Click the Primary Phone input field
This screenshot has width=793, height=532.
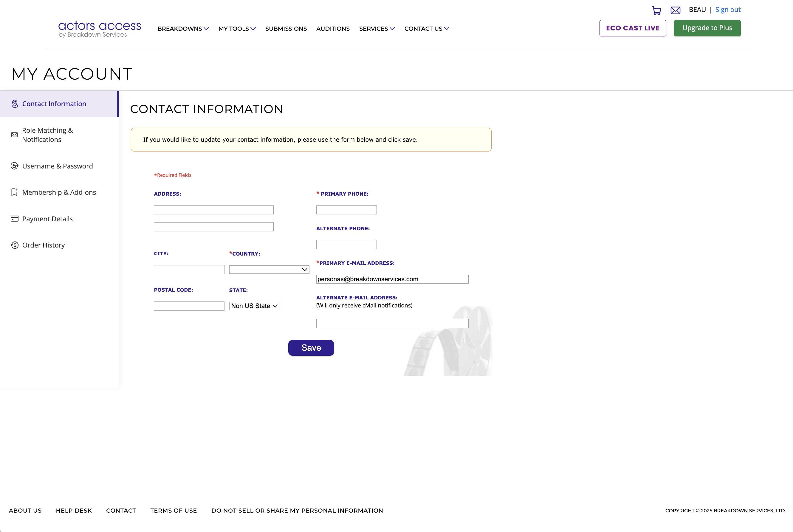coord(346,210)
